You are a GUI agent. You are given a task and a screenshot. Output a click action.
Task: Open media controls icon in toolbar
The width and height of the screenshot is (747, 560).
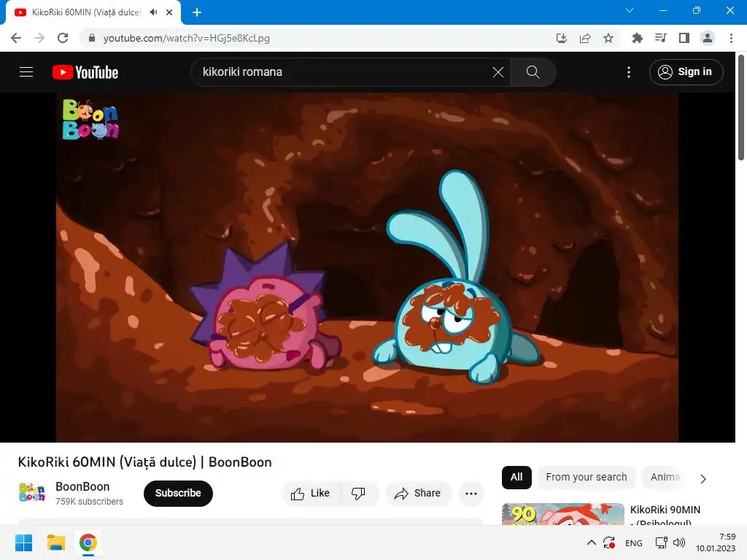[661, 38]
